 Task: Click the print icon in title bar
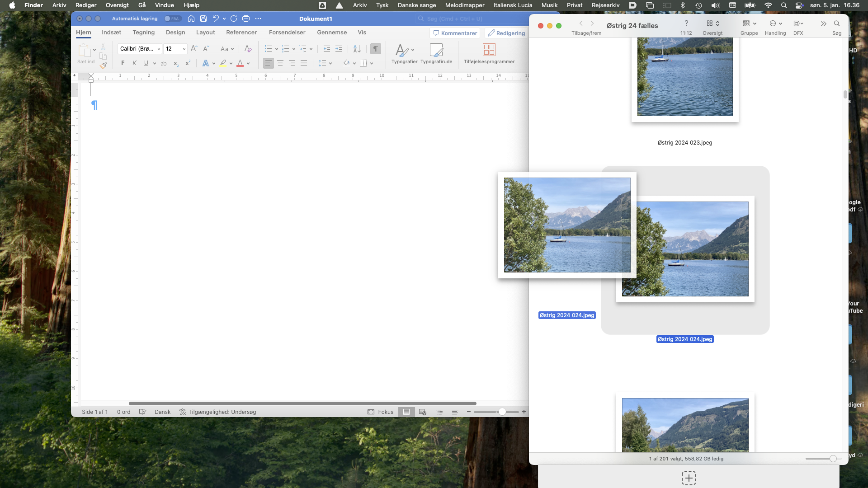(246, 19)
